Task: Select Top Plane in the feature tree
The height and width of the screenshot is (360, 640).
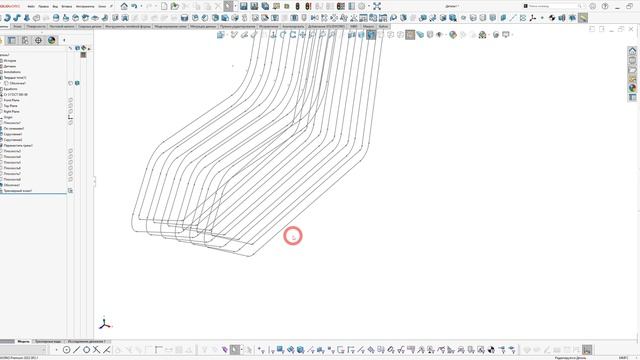Action: point(10,106)
